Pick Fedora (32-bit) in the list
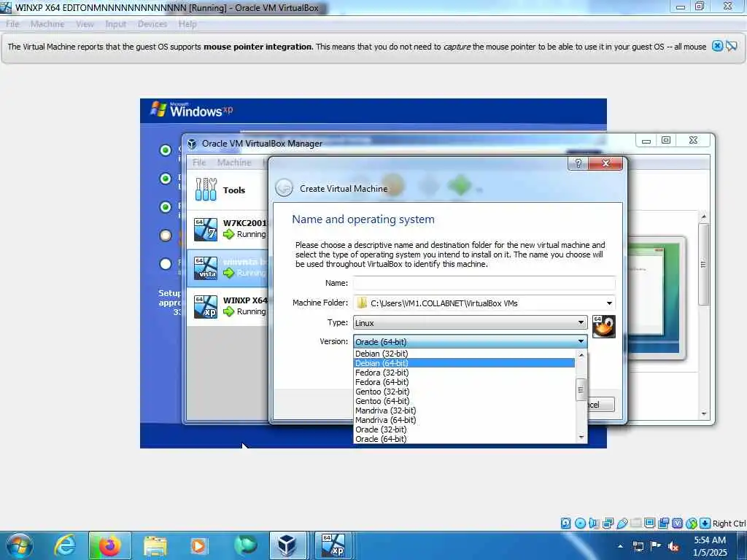The height and width of the screenshot is (560, 747). click(x=465, y=373)
